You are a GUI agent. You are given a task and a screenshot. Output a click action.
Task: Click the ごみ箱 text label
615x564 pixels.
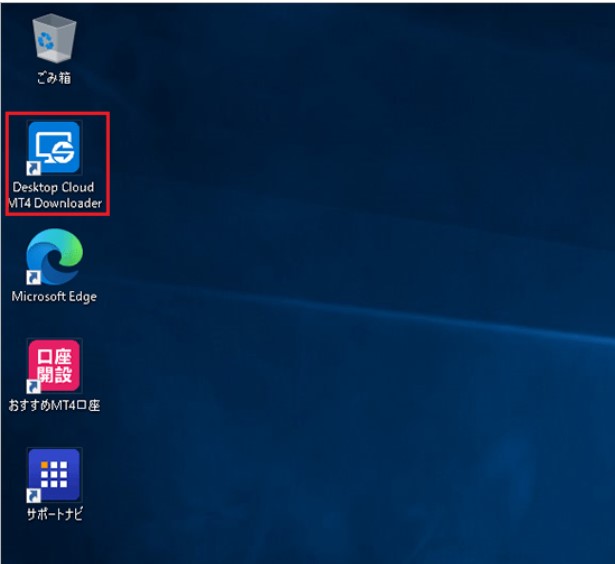tap(54, 78)
